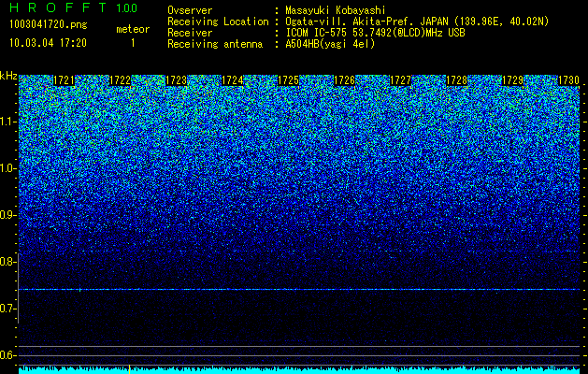Click the 1.0 frequency axis label

8,168
